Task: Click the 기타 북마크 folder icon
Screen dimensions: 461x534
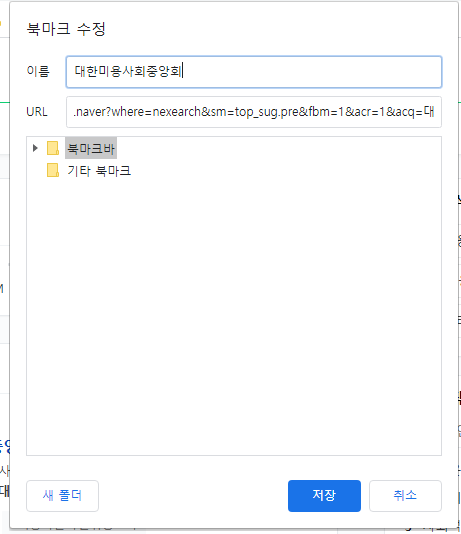Action: (53, 170)
